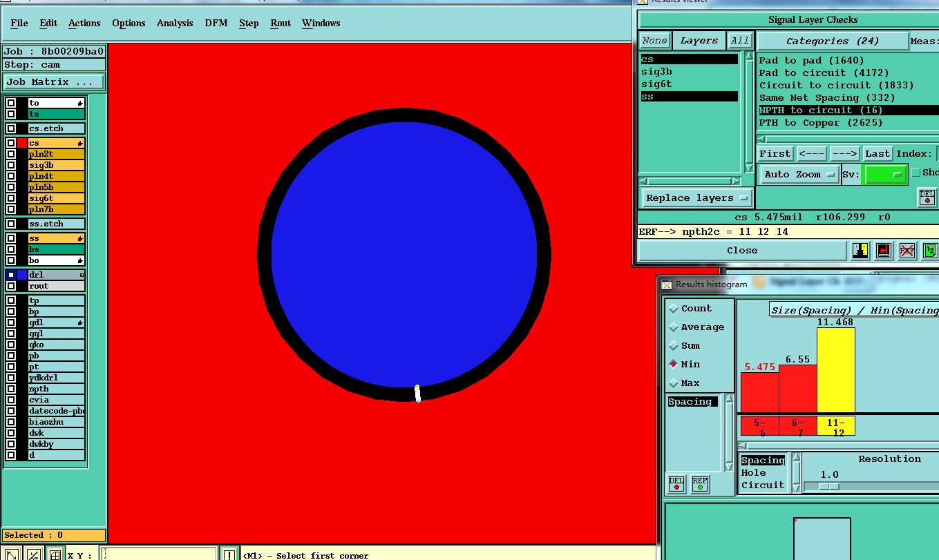The image size is (939, 560).
Task: Select 'Pad to circuit (4172)' category
Action: click(x=824, y=73)
